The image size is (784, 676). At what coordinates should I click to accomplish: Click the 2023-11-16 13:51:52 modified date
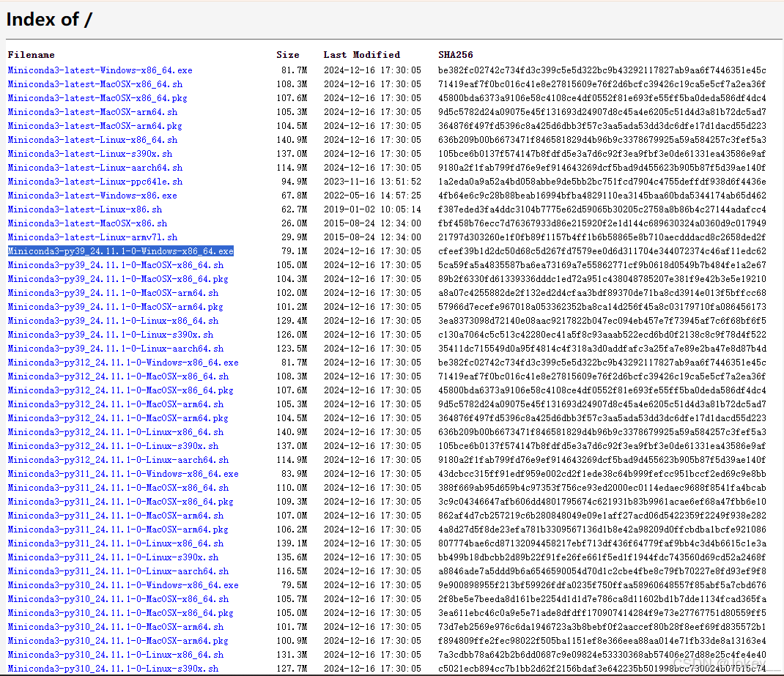[x=372, y=182]
